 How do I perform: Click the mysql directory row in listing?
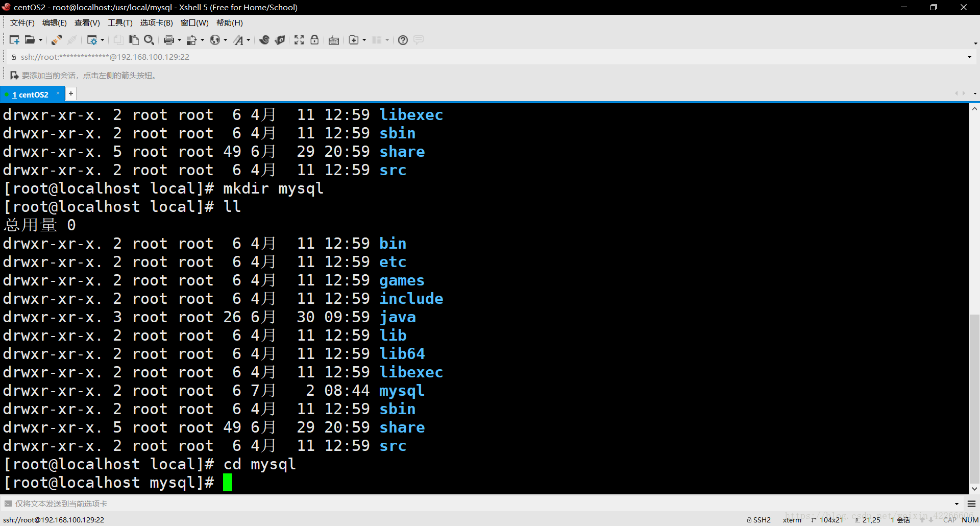coord(213,391)
